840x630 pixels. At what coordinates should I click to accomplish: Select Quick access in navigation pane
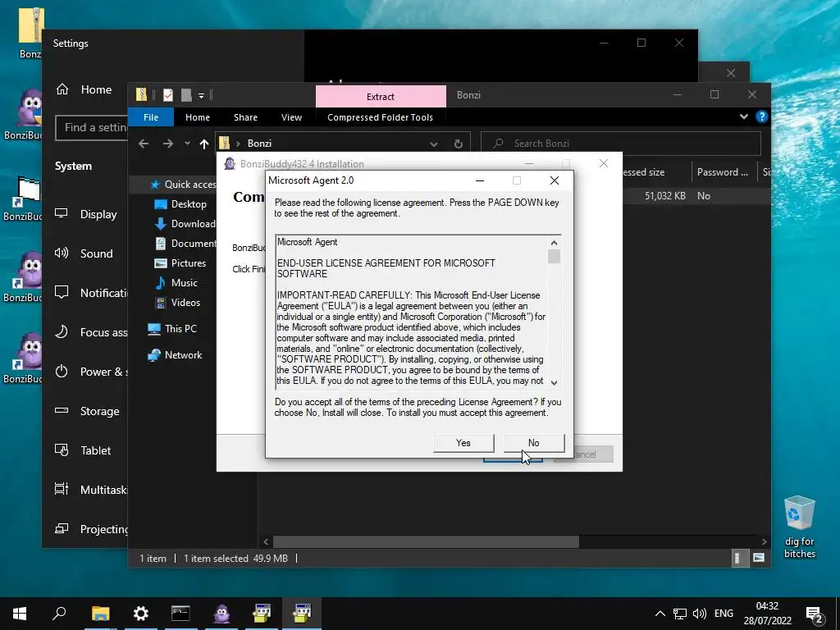pyautogui.click(x=184, y=185)
